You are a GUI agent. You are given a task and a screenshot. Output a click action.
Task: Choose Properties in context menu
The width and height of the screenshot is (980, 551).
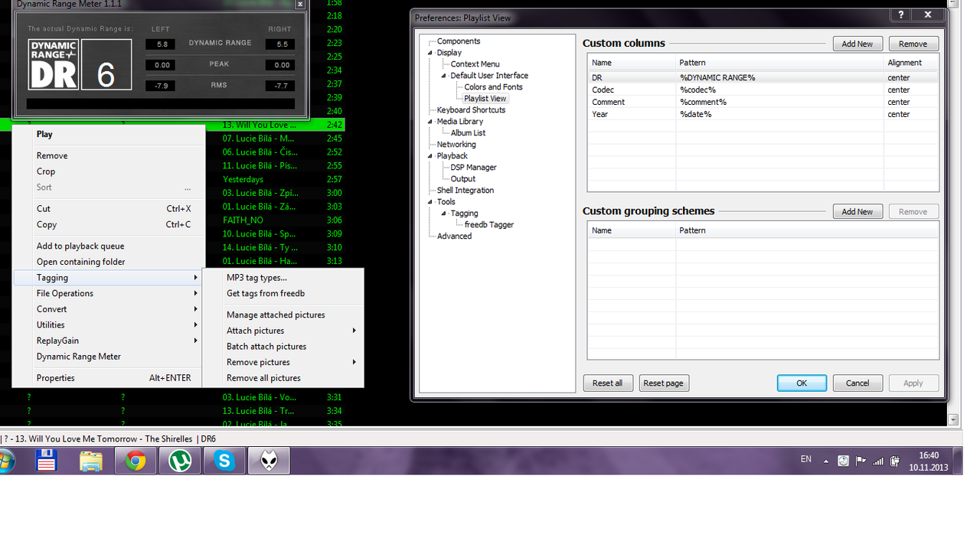coord(108,378)
